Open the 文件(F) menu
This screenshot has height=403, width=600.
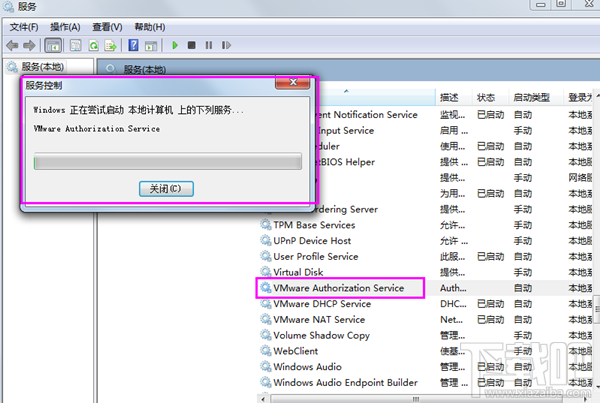(x=24, y=27)
